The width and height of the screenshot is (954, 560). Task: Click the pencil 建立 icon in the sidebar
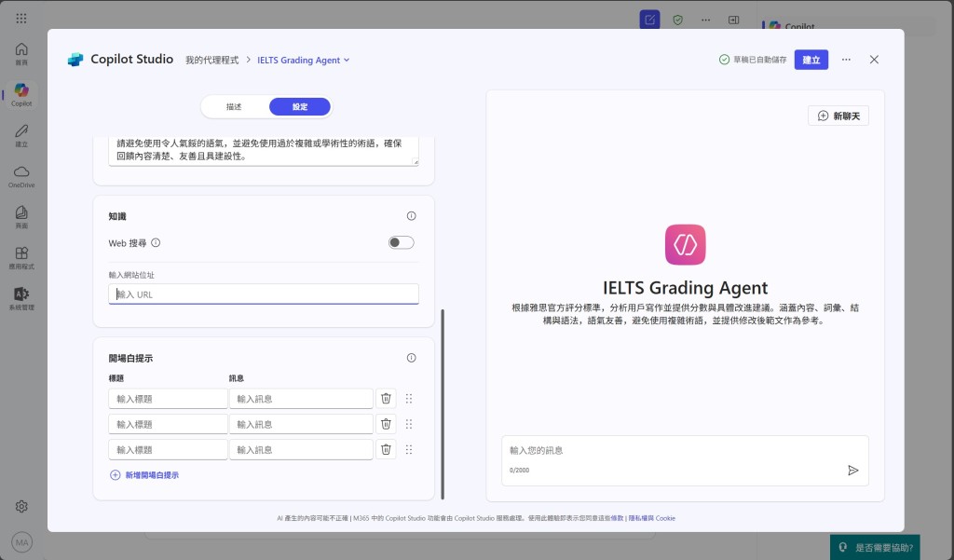coord(21,135)
